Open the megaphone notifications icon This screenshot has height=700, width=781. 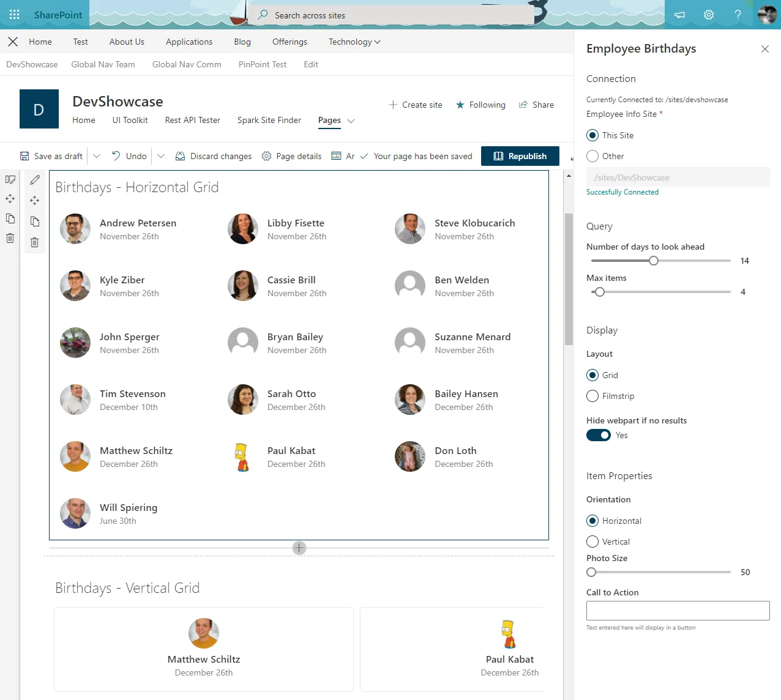679,15
